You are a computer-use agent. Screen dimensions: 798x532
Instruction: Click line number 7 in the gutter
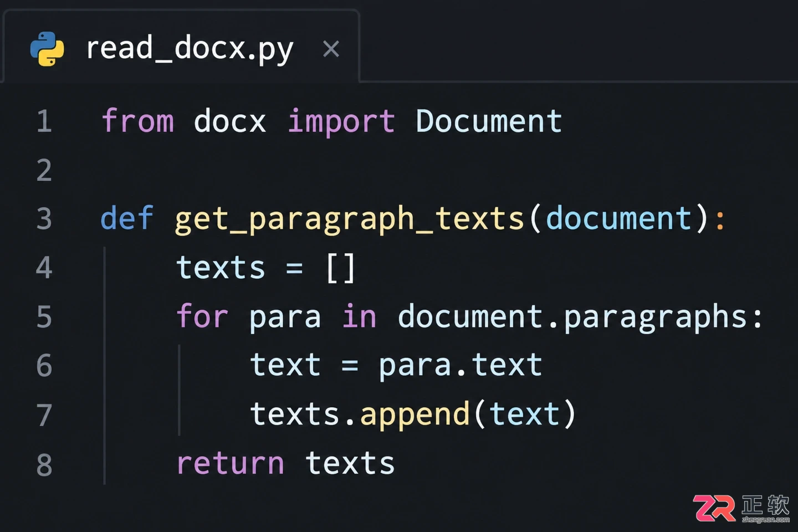44,415
